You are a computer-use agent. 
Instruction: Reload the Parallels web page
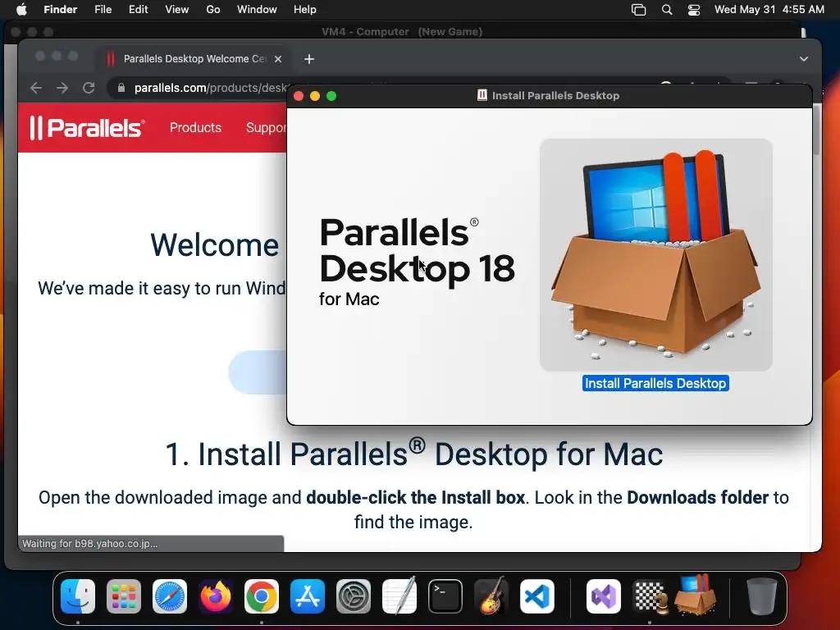[89, 88]
